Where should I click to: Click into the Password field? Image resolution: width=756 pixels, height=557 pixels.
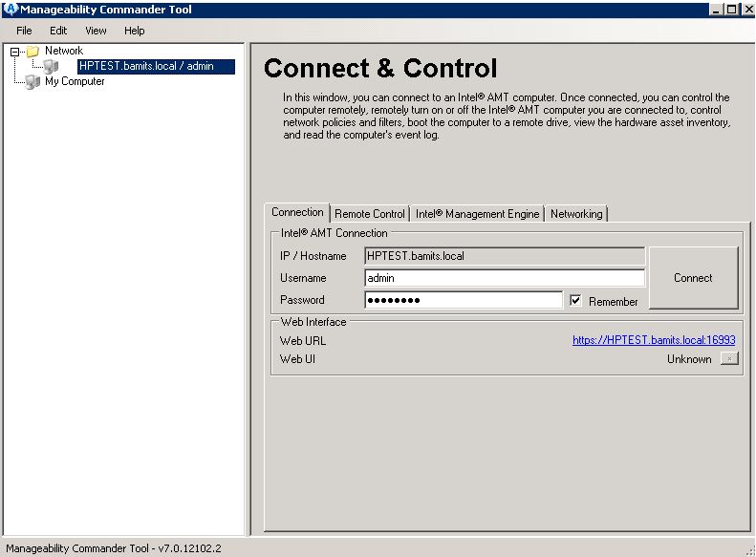pyautogui.click(x=464, y=300)
